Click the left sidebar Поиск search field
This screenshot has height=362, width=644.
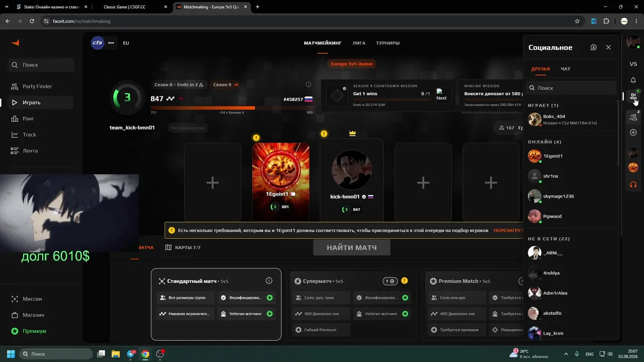41,65
